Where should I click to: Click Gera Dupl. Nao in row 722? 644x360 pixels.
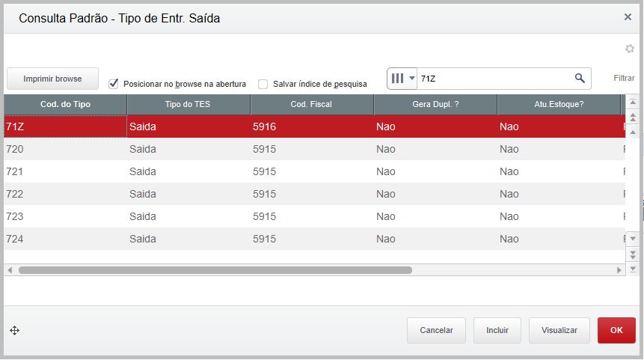click(x=435, y=194)
